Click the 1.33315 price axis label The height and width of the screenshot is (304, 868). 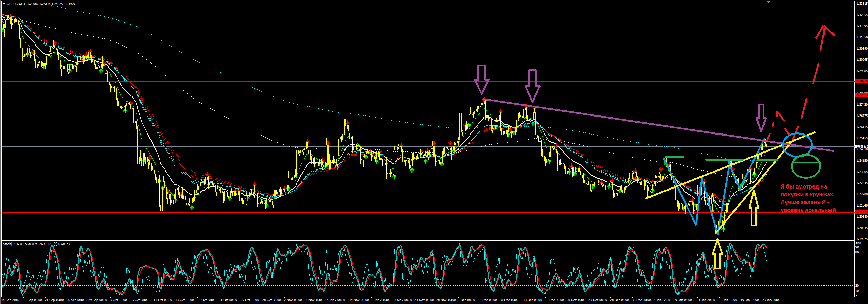862,4
